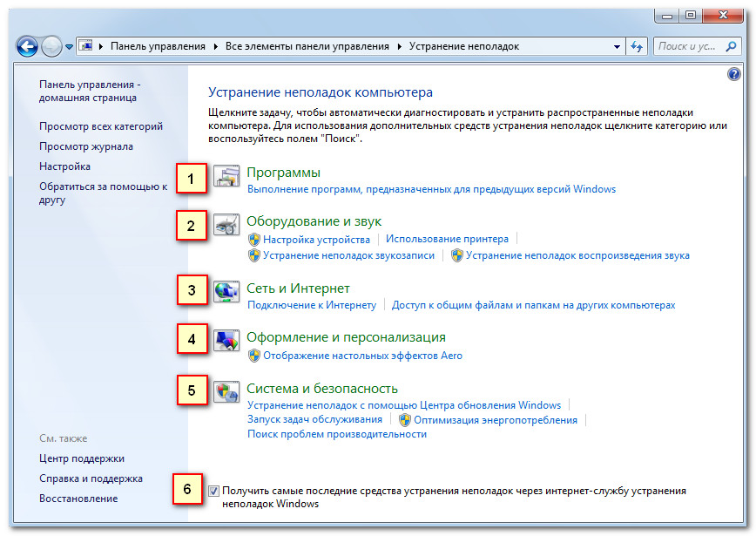This screenshot has height=536, width=756.
Task: Click Поиск проблем производительности link
Action: tap(337, 434)
